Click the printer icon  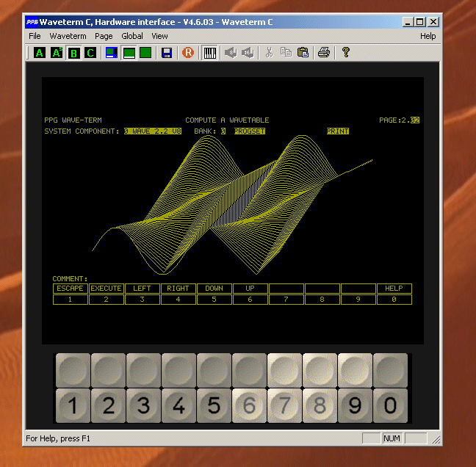[x=324, y=53]
